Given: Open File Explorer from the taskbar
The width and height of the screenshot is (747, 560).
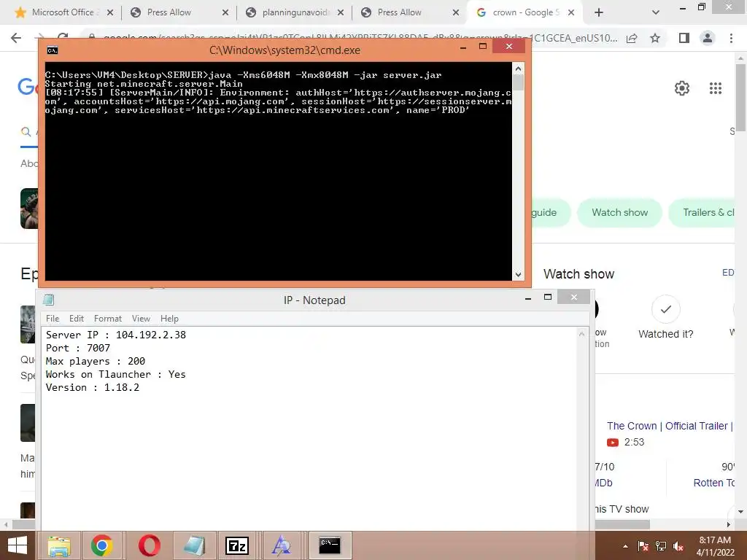Looking at the screenshot, I should pyautogui.click(x=58, y=545).
